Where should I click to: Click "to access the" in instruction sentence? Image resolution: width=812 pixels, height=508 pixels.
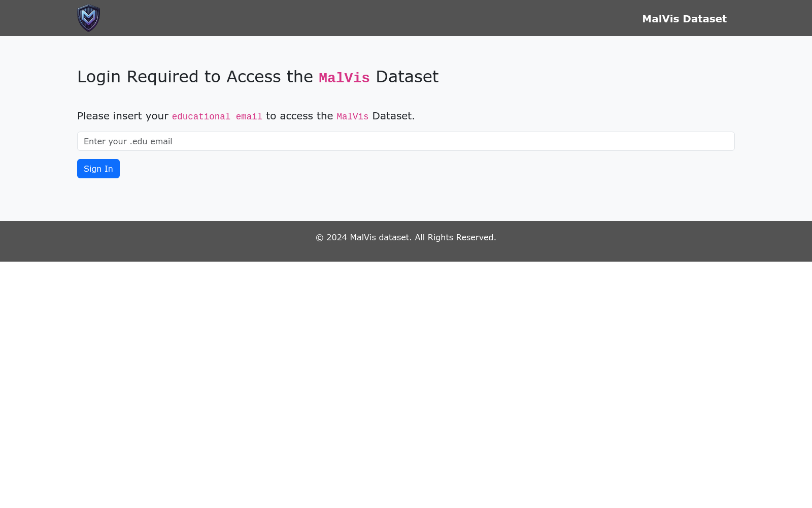[299, 116]
